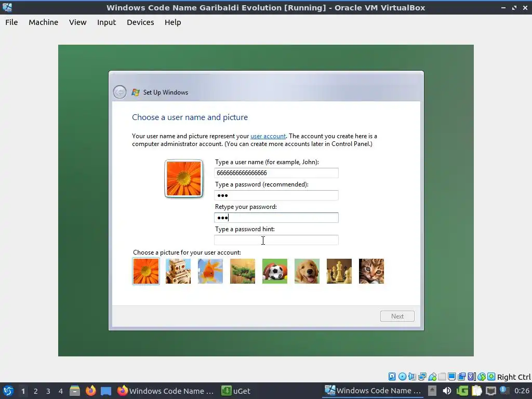Open the Input menu
Image resolution: width=532 pixels, height=399 pixels.
[x=107, y=22]
